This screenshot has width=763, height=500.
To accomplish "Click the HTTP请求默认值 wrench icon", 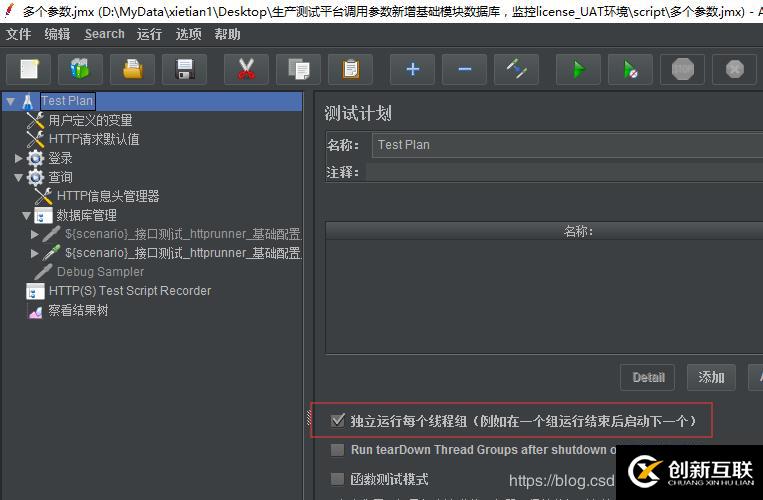I will 35,139.
